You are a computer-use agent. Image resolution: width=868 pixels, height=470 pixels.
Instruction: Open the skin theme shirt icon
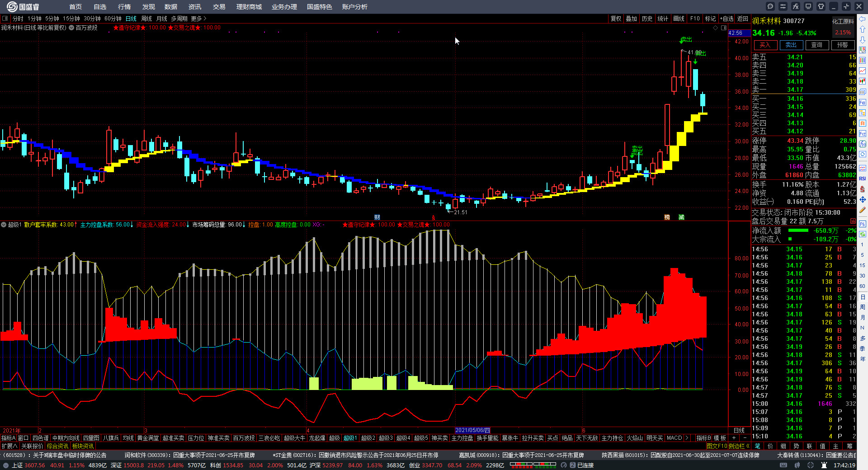(x=821, y=6)
